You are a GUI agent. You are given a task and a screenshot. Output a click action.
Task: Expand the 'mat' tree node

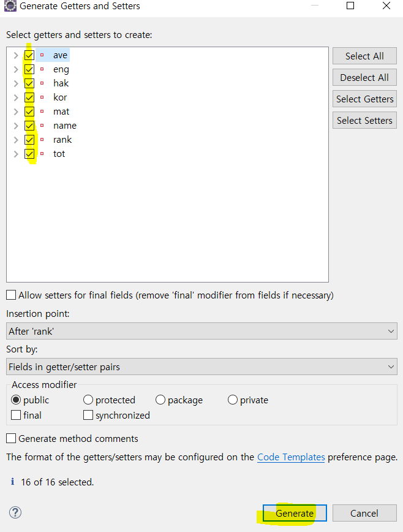15,112
